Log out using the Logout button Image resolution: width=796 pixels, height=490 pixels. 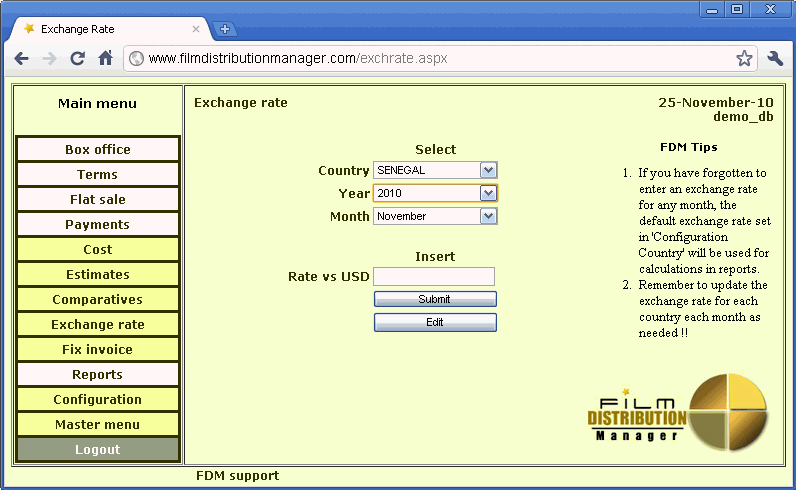tap(98, 449)
